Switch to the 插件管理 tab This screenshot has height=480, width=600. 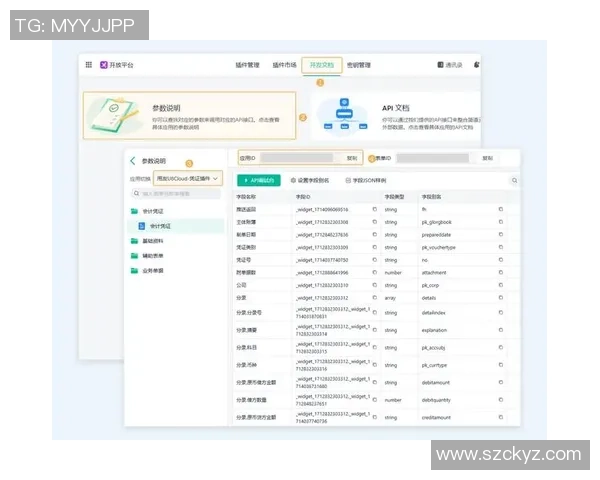247,65
